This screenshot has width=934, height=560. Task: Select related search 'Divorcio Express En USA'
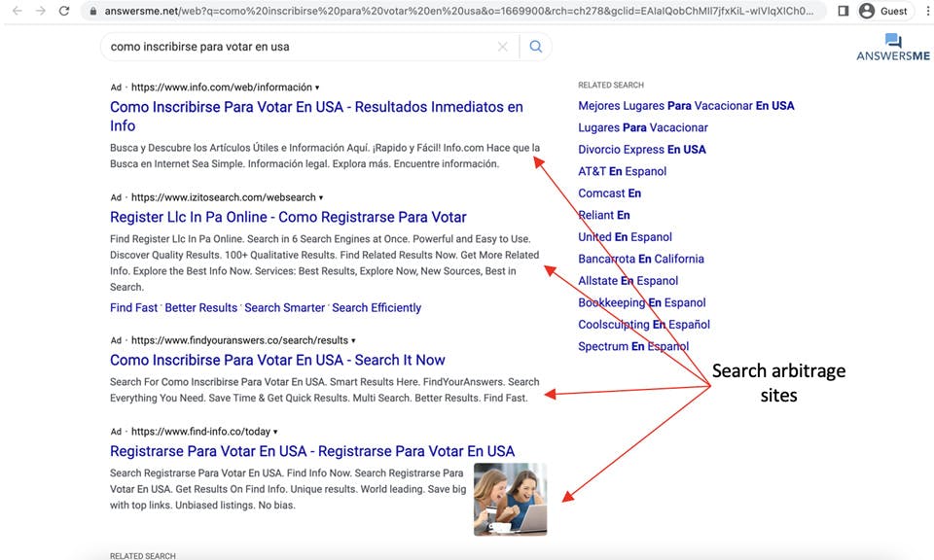point(641,150)
